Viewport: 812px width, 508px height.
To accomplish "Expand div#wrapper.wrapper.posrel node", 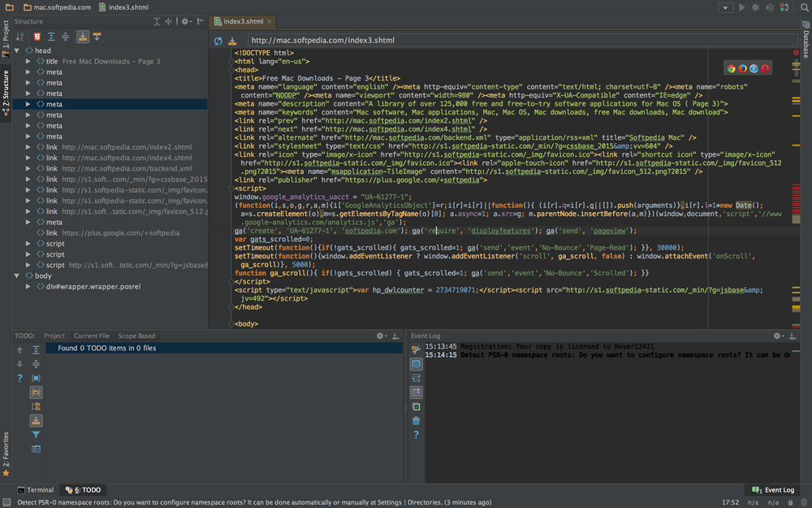I will click(x=28, y=287).
